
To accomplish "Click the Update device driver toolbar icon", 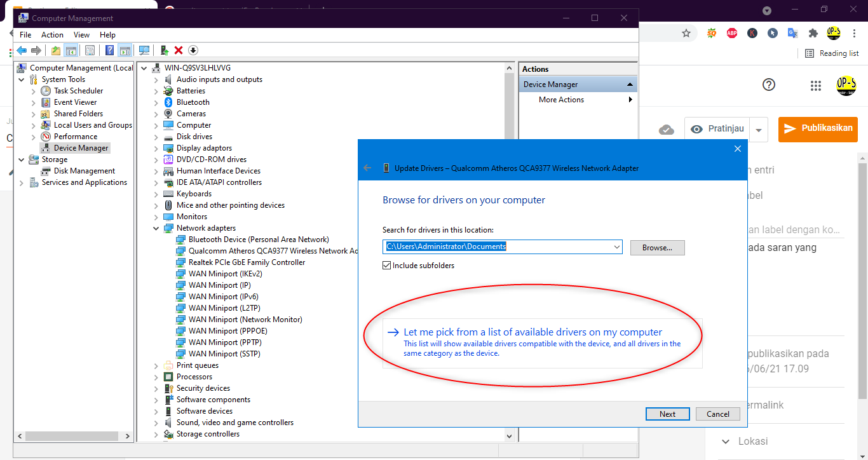I will click(164, 50).
